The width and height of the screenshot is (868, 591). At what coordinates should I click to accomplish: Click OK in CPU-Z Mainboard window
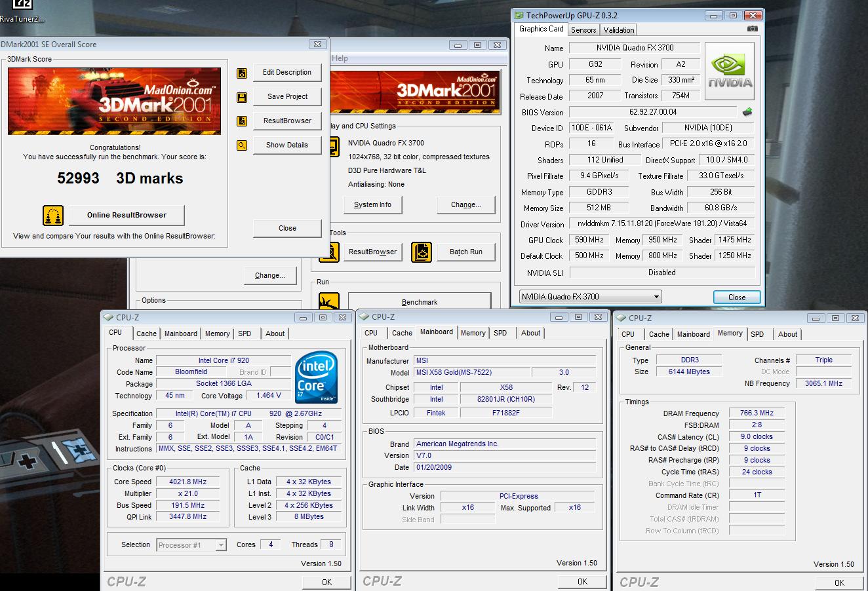(582, 581)
